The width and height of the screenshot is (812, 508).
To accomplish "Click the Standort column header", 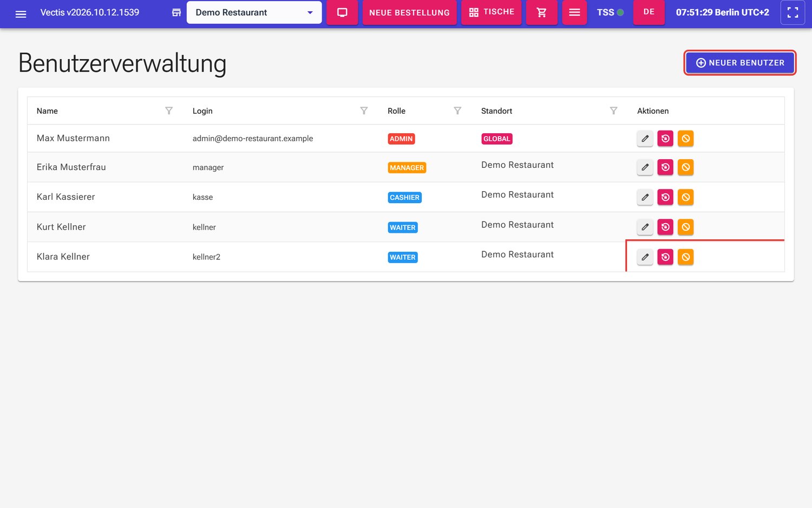I will [496, 111].
